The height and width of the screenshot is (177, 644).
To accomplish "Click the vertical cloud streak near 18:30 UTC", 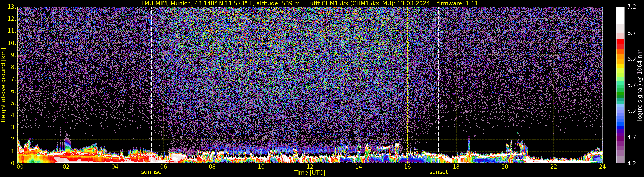I will pos(469,143).
